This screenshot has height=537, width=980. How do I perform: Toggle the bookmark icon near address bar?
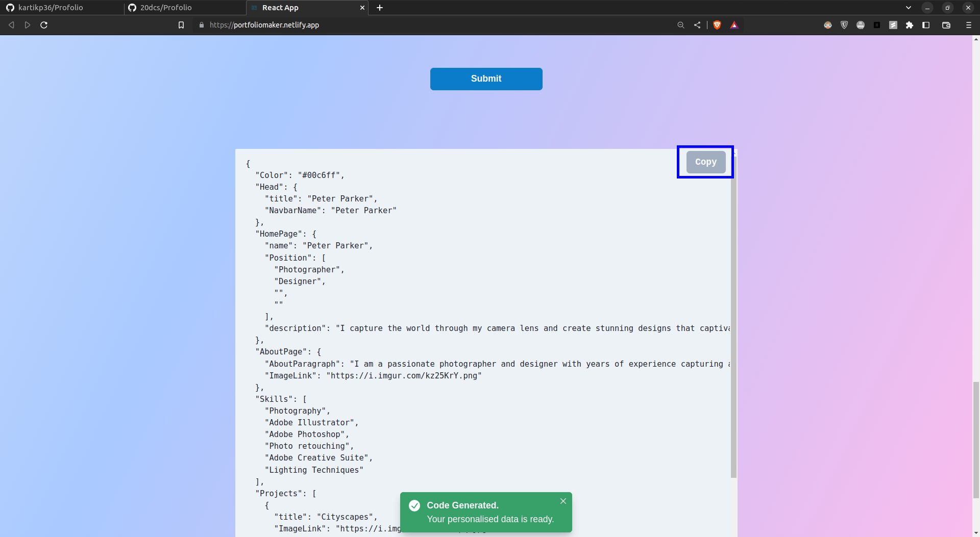click(x=181, y=24)
